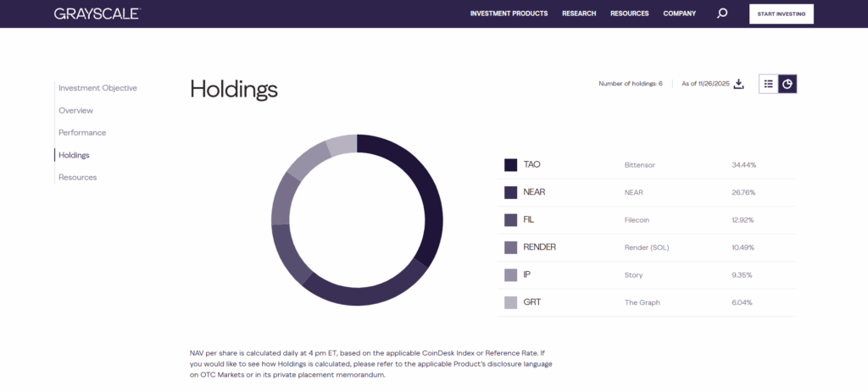Screen dimensions: 868x392
Task: Click the Render (SOL) asset name
Action: pos(647,248)
